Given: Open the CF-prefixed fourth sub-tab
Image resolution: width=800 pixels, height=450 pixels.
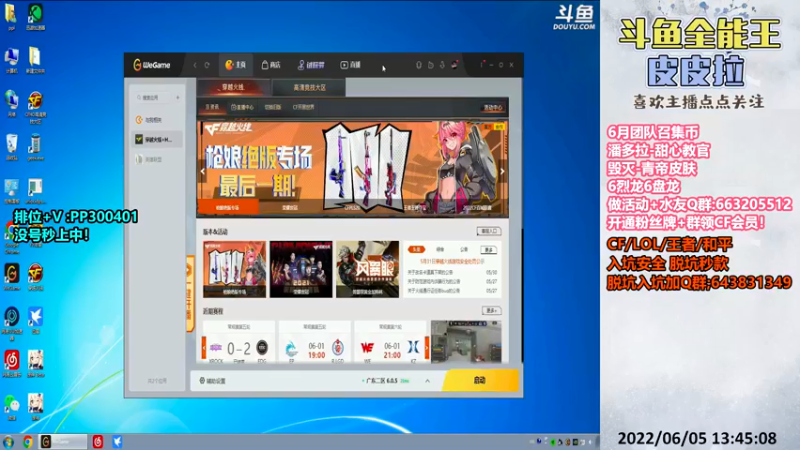Looking at the screenshot, I should [303, 107].
